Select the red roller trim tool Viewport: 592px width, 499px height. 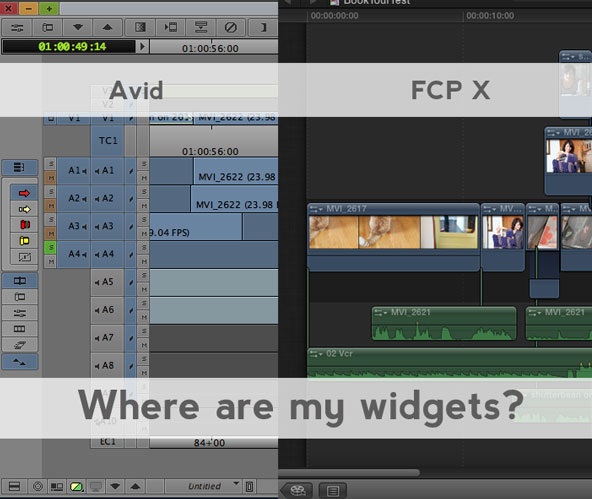(x=24, y=225)
